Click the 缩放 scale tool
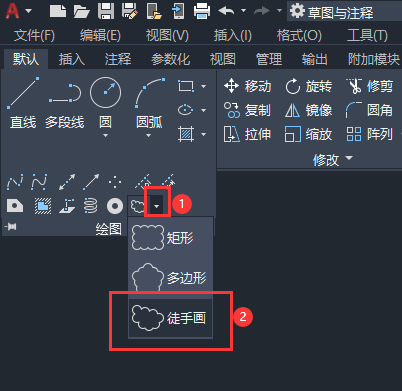The height and width of the screenshot is (391, 402). [309, 134]
